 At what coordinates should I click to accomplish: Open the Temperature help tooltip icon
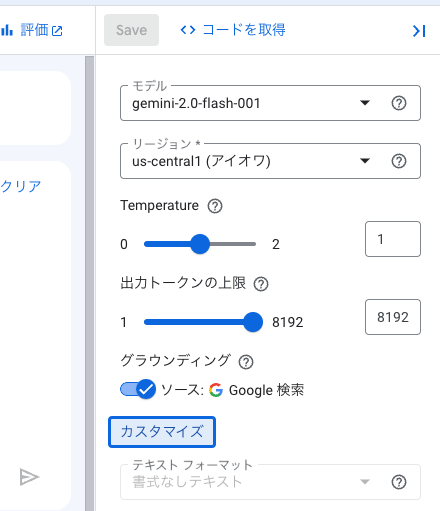pos(215,206)
